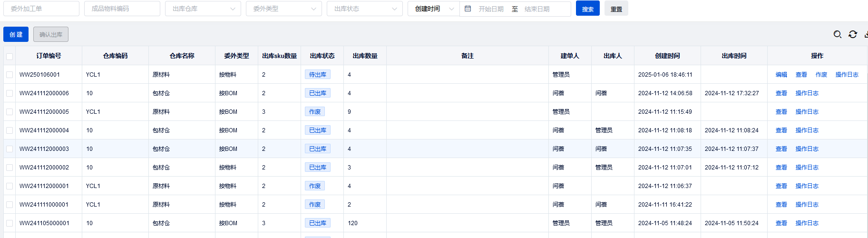Focus the 委外加工单 input field
Image resolution: width=868 pixels, height=238 pixels.
[41, 9]
